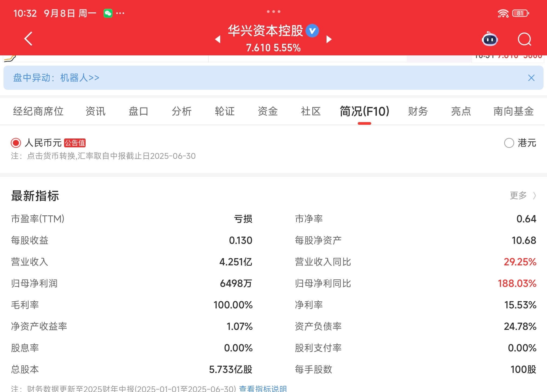This screenshot has height=392, width=547.
Task: Tap the blue verified V badge
Action: coord(312,31)
